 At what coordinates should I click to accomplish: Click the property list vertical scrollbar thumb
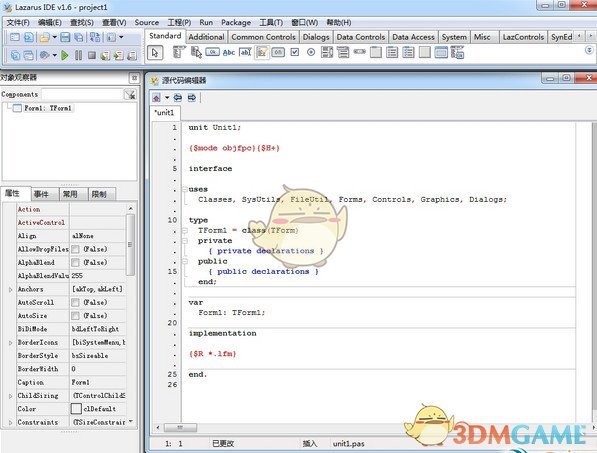pyautogui.click(x=130, y=244)
